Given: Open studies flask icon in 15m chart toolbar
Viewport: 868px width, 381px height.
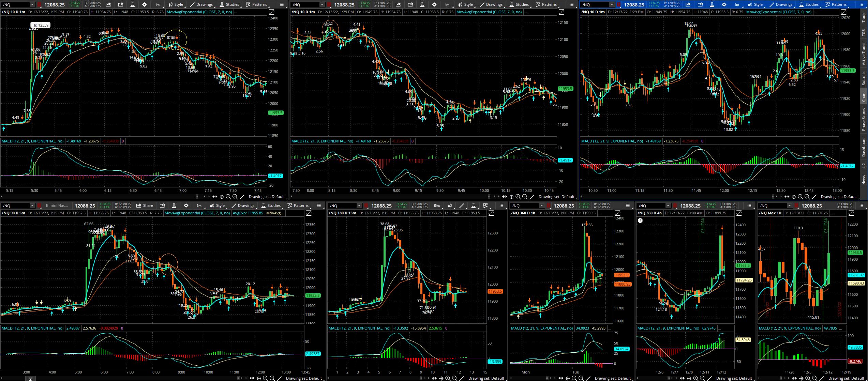Looking at the screenshot, I should click(x=473, y=205).
